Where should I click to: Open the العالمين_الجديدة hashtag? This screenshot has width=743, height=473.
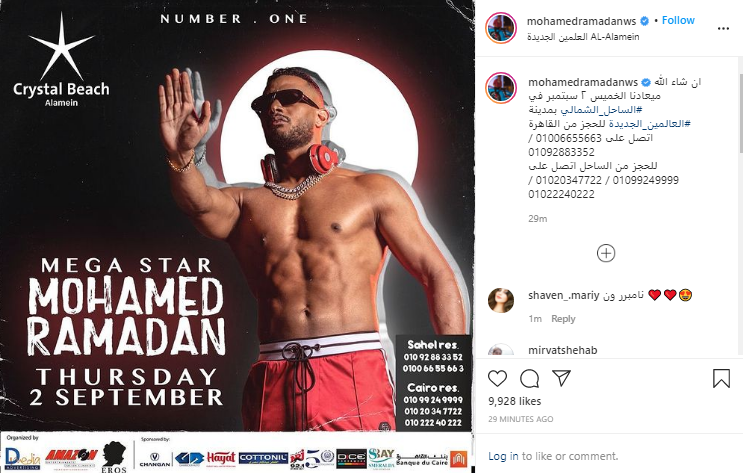click(649, 124)
